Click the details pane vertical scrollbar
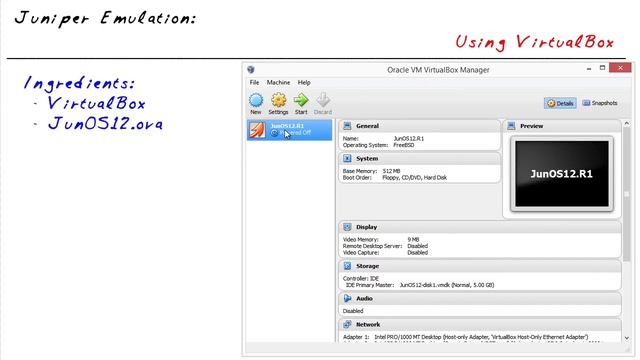This screenshot has height=360, width=640. click(627, 194)
